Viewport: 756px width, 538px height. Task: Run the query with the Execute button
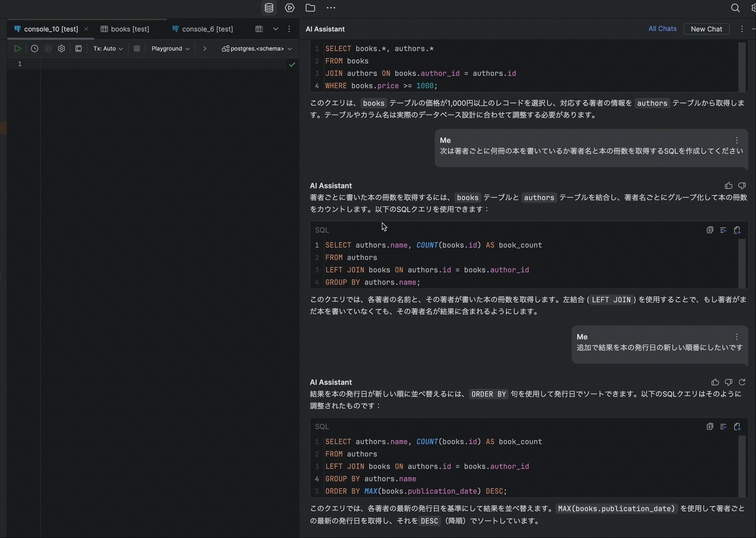[18, 49]
